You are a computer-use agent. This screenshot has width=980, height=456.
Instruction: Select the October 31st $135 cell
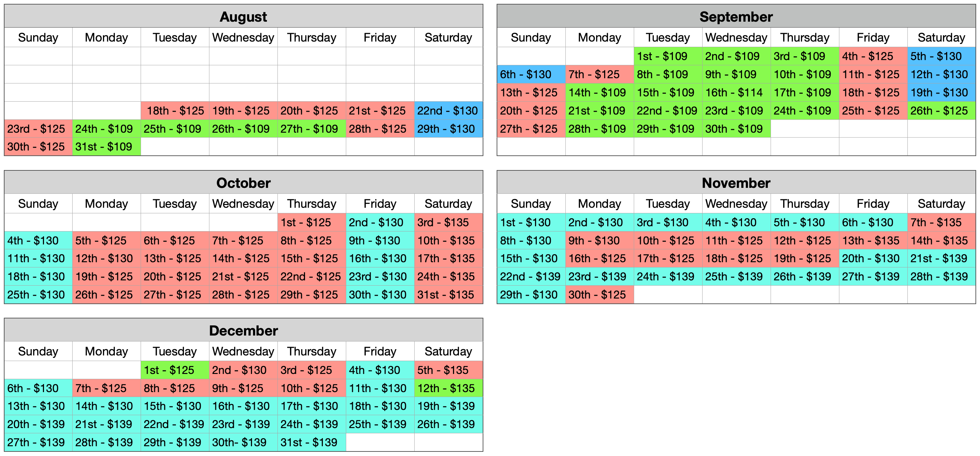(x=448, y=295)
